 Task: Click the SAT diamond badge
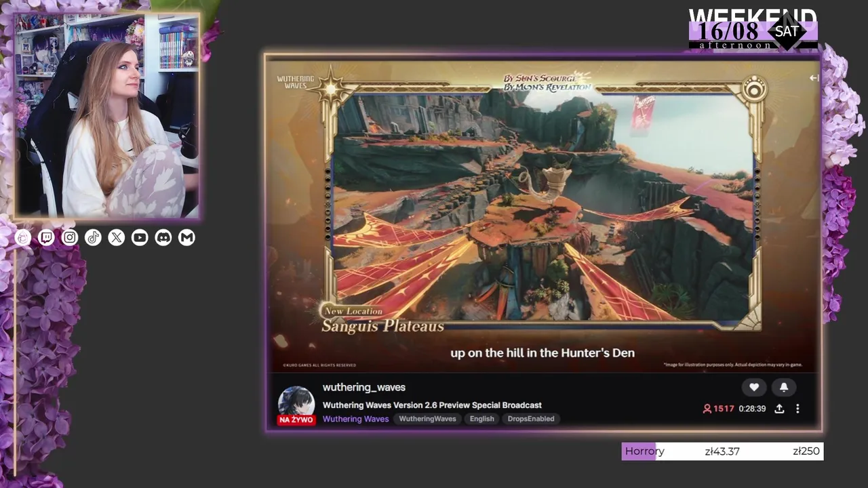click(x=787, y=31)
